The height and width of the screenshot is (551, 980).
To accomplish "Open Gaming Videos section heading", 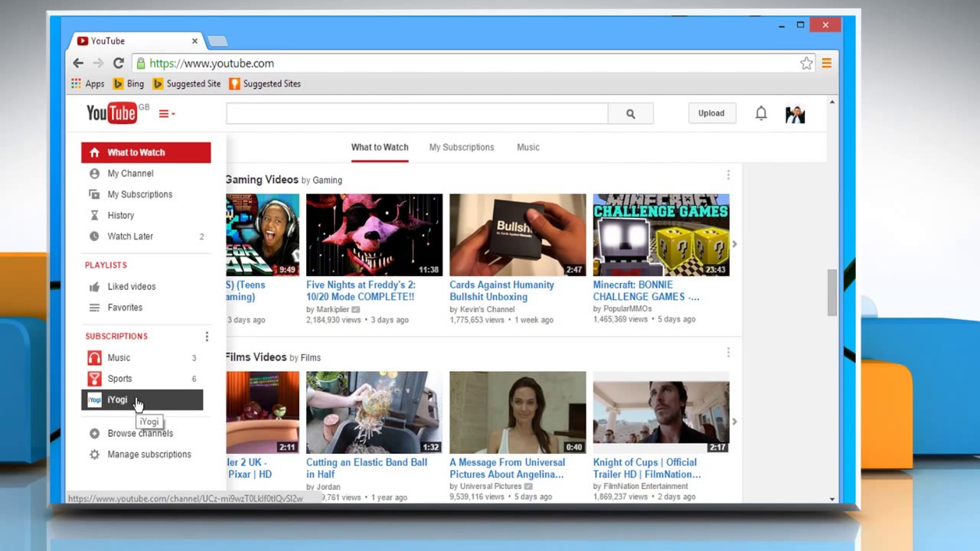I will (x=262, y=180).
